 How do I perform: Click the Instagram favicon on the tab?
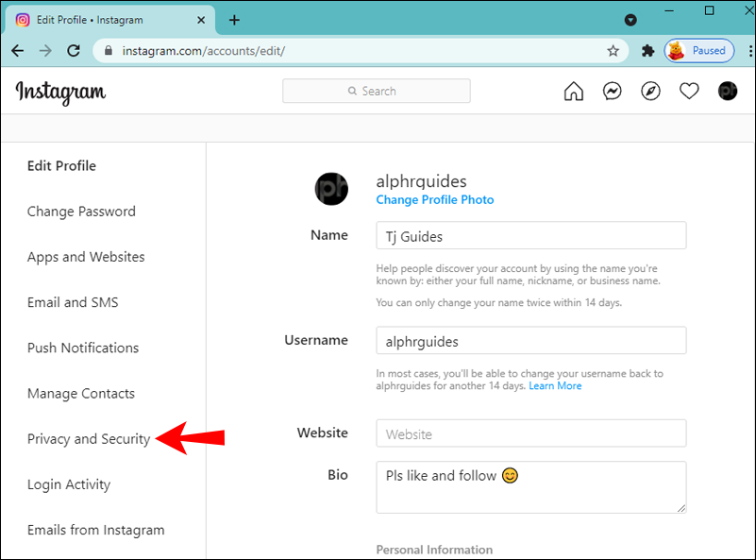click(23, 20)
